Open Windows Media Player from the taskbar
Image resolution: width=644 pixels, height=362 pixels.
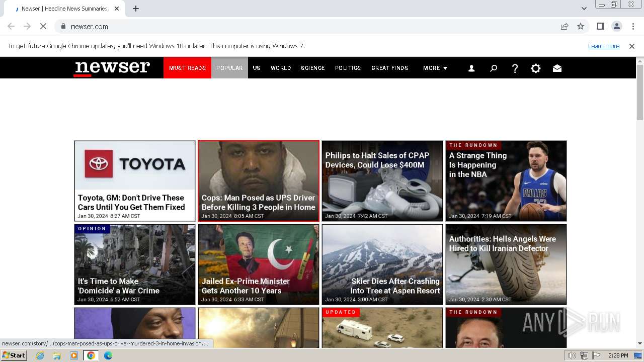coord(74,355)
